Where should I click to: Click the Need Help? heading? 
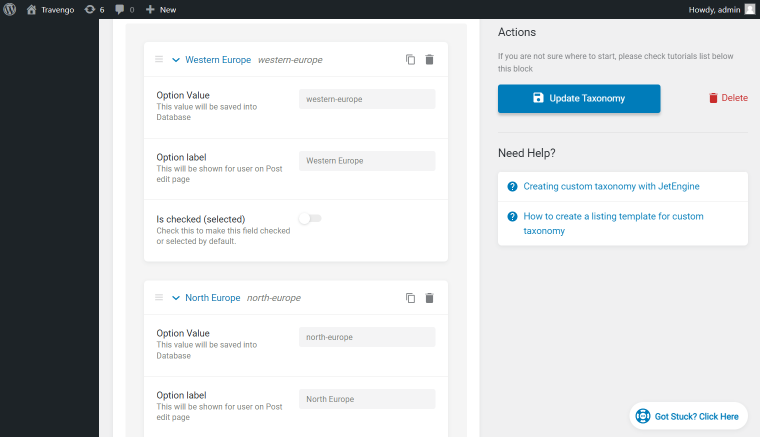526,153
